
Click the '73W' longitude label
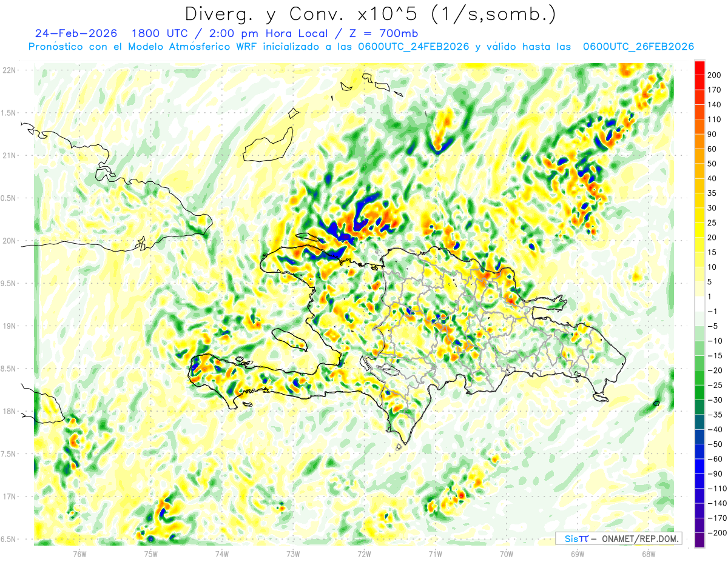[x=293, y=553]
